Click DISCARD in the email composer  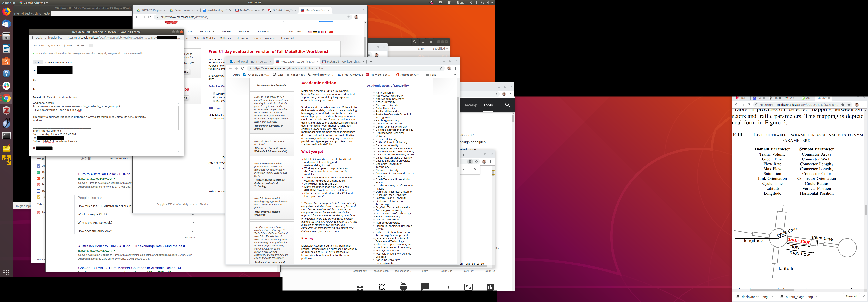(54, 45)
